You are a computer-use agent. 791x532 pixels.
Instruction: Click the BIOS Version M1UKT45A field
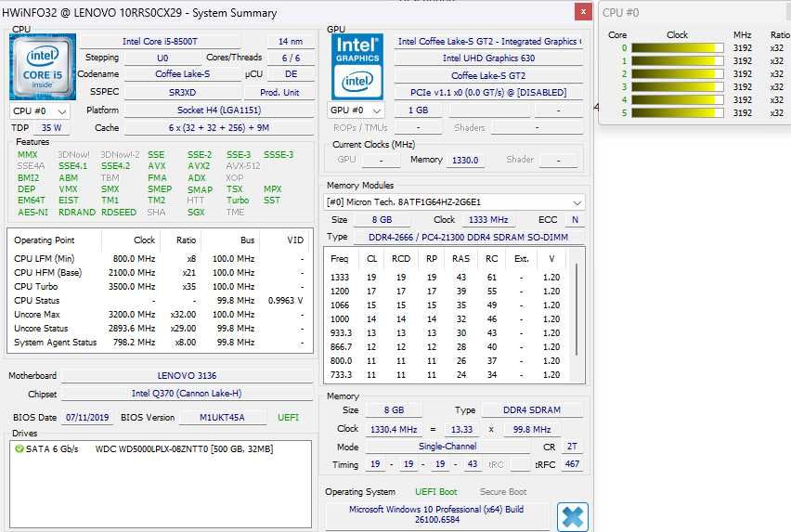222,418
